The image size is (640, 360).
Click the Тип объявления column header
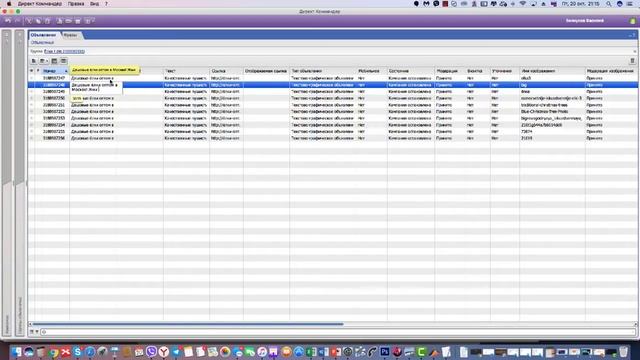323,71
